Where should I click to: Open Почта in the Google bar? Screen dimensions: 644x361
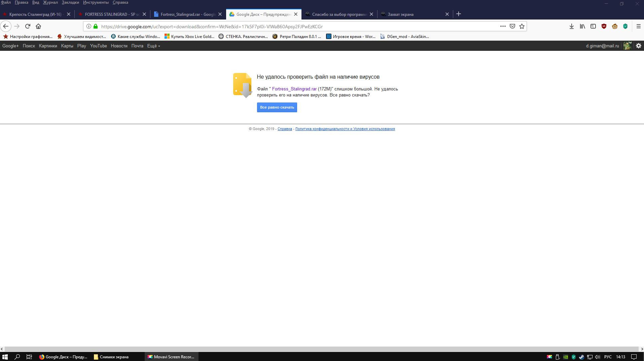[137, 46]
